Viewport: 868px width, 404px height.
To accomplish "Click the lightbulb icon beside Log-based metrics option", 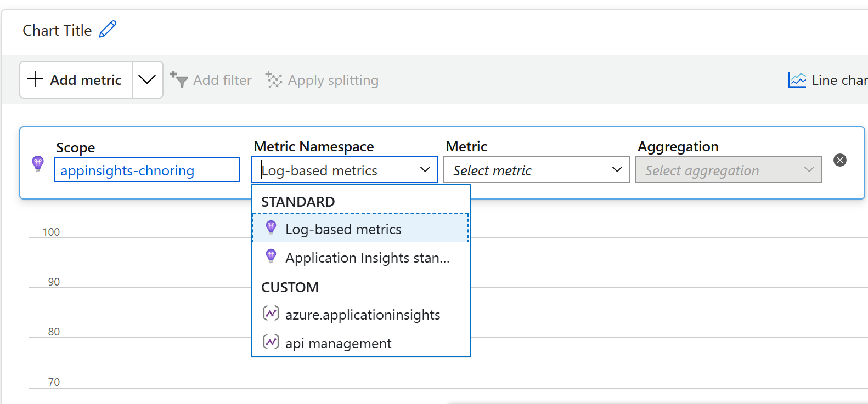I will coord(271,227).
